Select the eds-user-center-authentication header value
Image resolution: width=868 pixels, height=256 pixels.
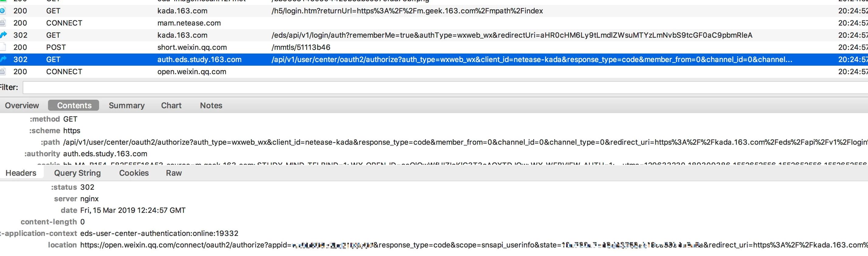(x=159, y=233)
